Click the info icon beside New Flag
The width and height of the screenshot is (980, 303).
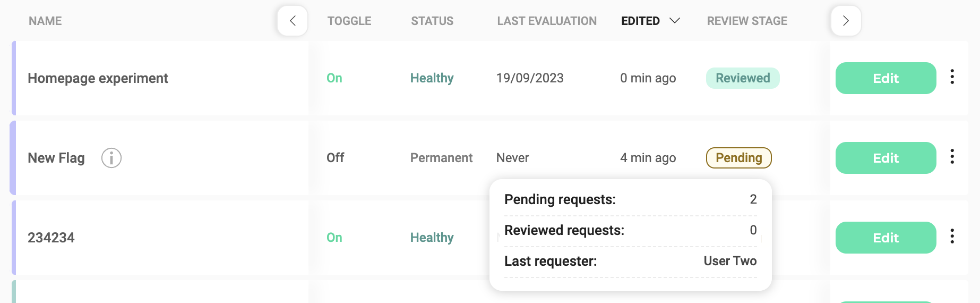coord(111,158)
